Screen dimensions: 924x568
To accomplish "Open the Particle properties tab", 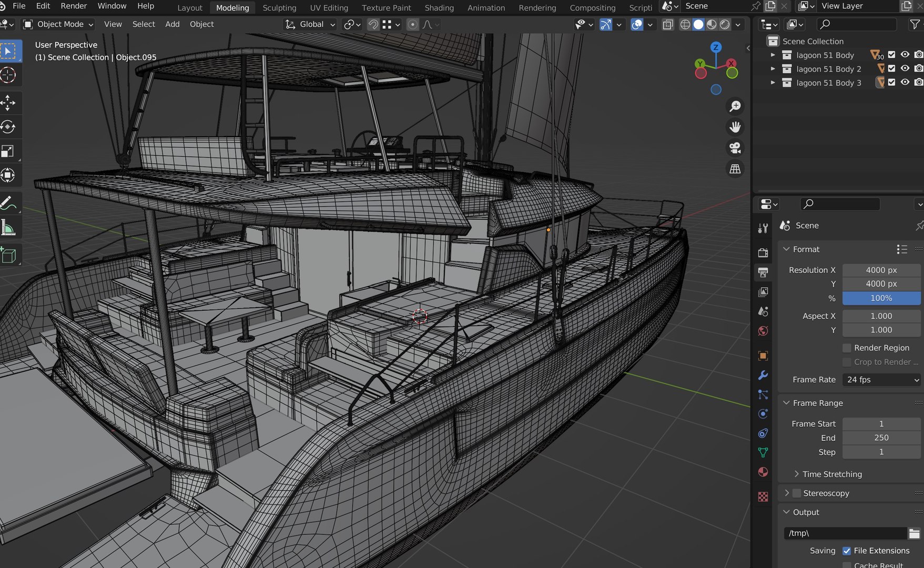I will (x=763, y=394).
